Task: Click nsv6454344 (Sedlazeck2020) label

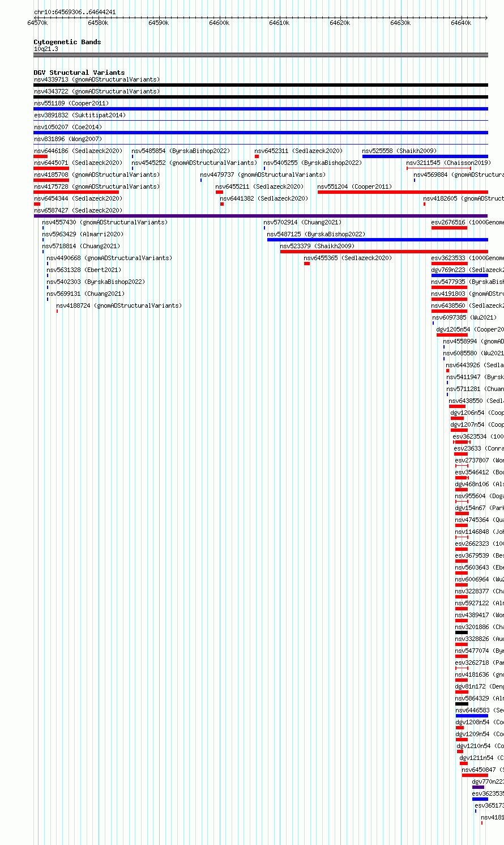Action: click(x=78, y=198)
